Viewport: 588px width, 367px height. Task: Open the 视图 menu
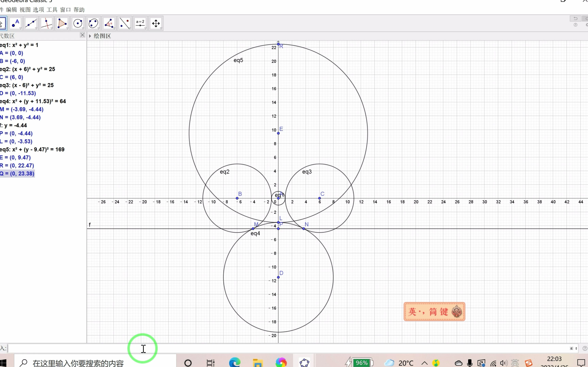pos(25,10)
